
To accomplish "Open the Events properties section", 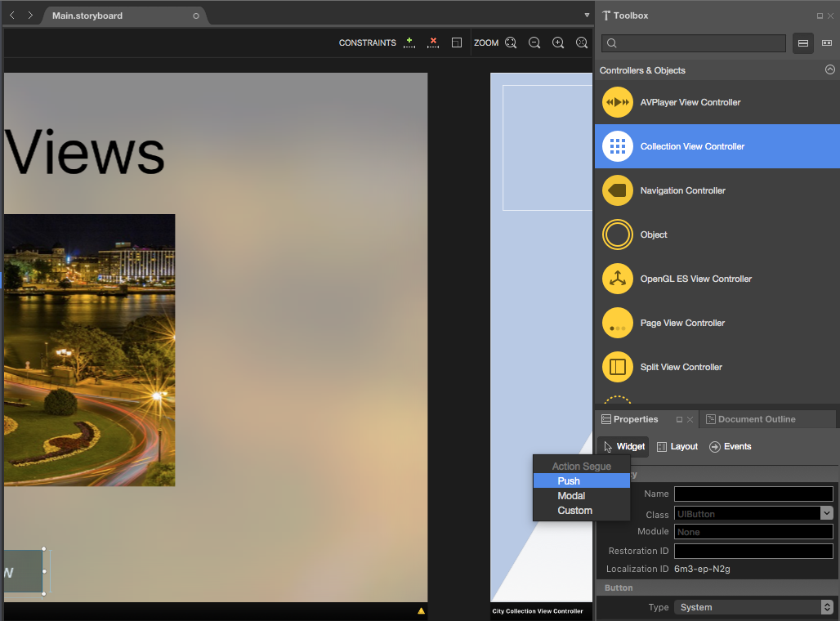I will tap(730, 446).
